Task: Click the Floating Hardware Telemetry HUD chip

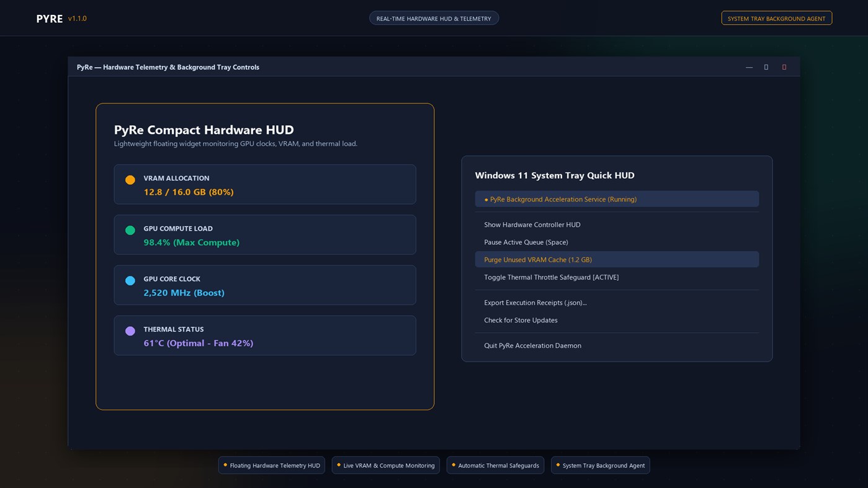Action: pyautogui.click(x=272, y=465)
